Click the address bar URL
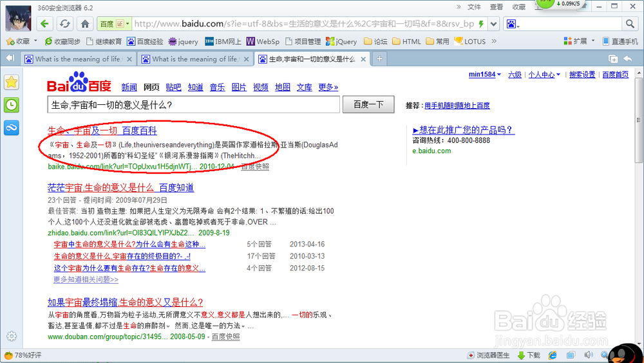Image resolution: width=644 pixels, height=363 pixels. pos(304,24)
